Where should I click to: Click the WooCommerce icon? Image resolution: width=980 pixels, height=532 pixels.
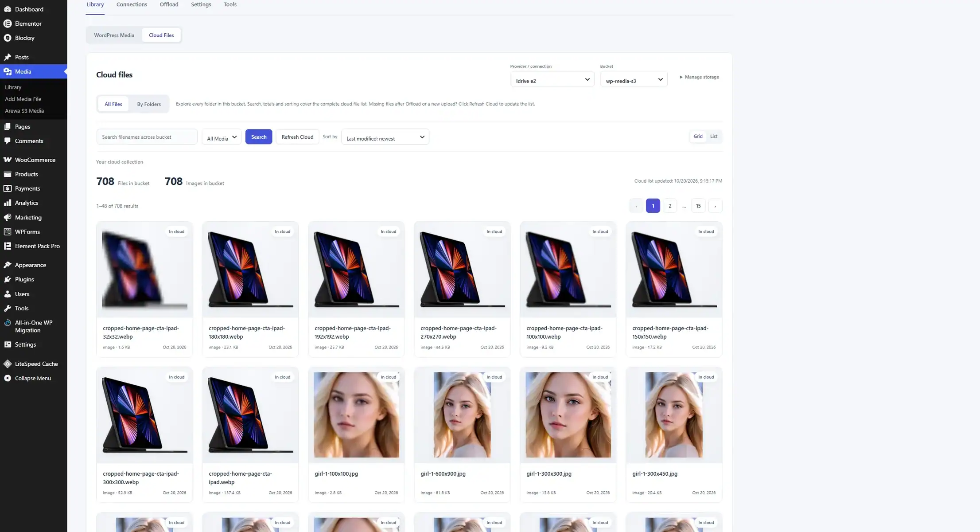click(8, 160)
